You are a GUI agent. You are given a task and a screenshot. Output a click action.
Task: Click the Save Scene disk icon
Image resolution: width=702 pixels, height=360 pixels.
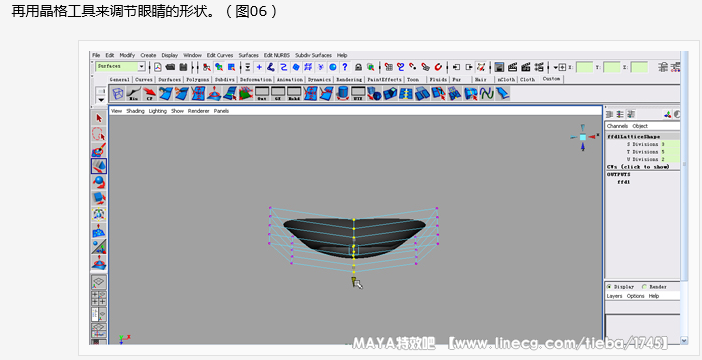tap(183, 67)
